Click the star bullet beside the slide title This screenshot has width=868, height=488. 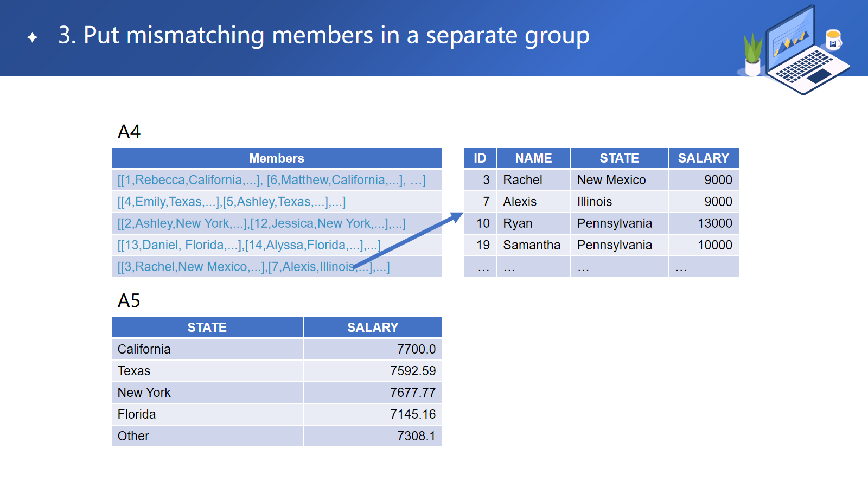pyautogui.click(x=33, y=37)
